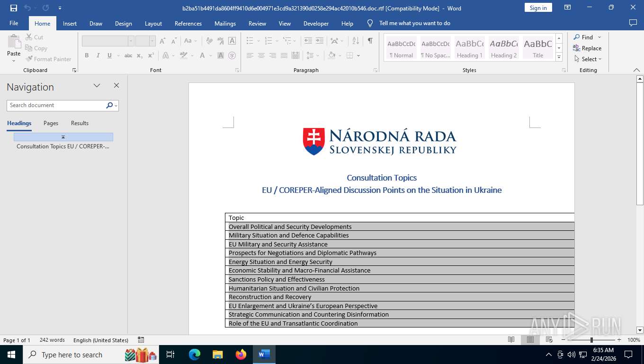Click Tell me what you want to do
644x364 pixels.
point(415,23)
